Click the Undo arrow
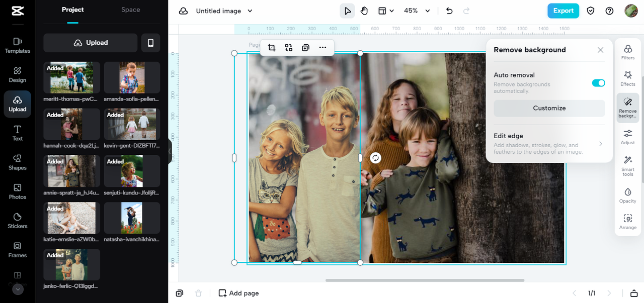This screenshot has width=644, height=303. pyautogui.click(x=449, y=11)
